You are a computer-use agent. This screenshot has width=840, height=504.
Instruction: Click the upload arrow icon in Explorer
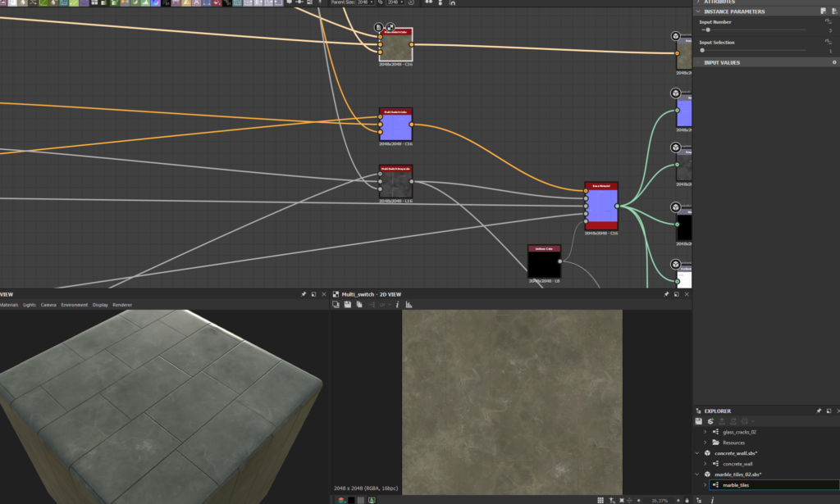(x=722, y=421)
